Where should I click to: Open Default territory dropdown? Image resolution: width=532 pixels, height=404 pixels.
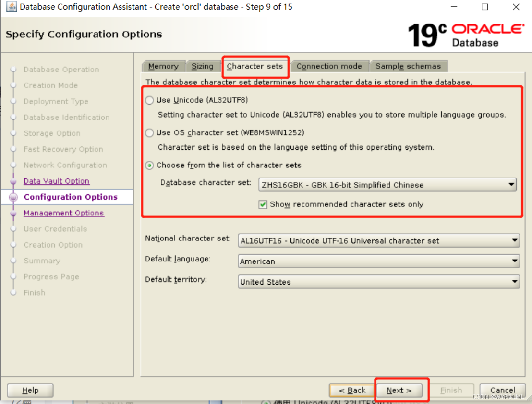tap(379, 282)
